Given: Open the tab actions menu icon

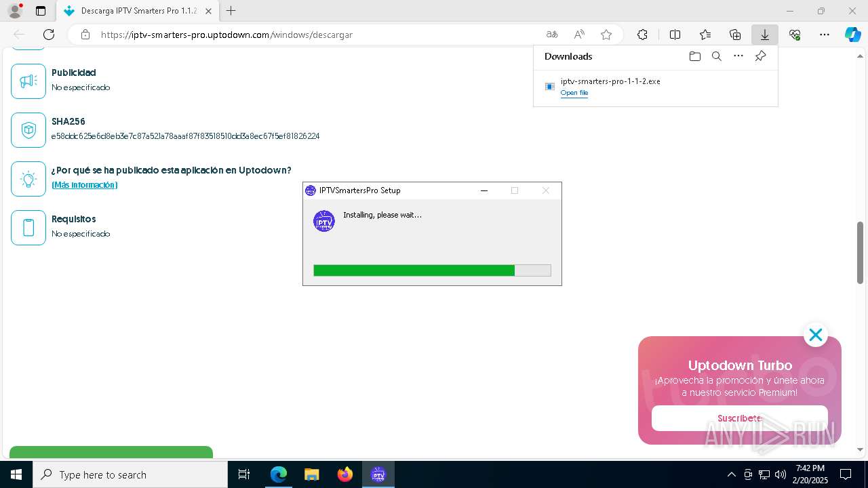Looking at the screenshot, I should click(x=41, y=11).
